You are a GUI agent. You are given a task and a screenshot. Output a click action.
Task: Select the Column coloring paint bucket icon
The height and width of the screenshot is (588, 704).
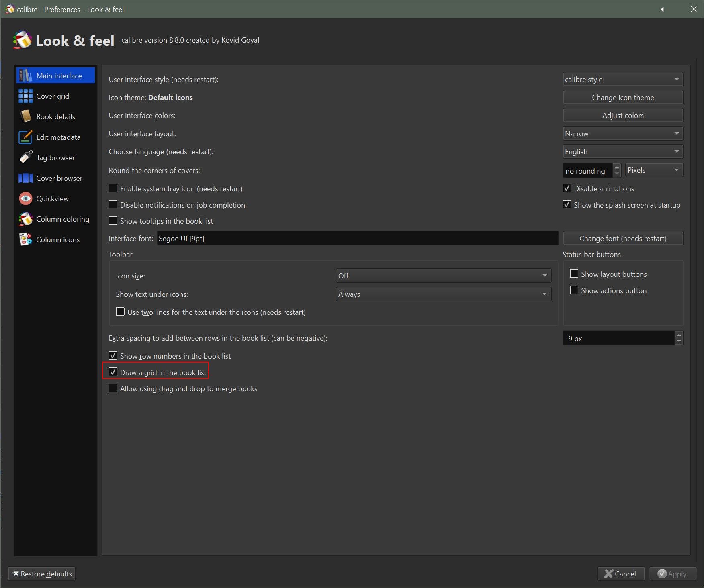[26, 219]
